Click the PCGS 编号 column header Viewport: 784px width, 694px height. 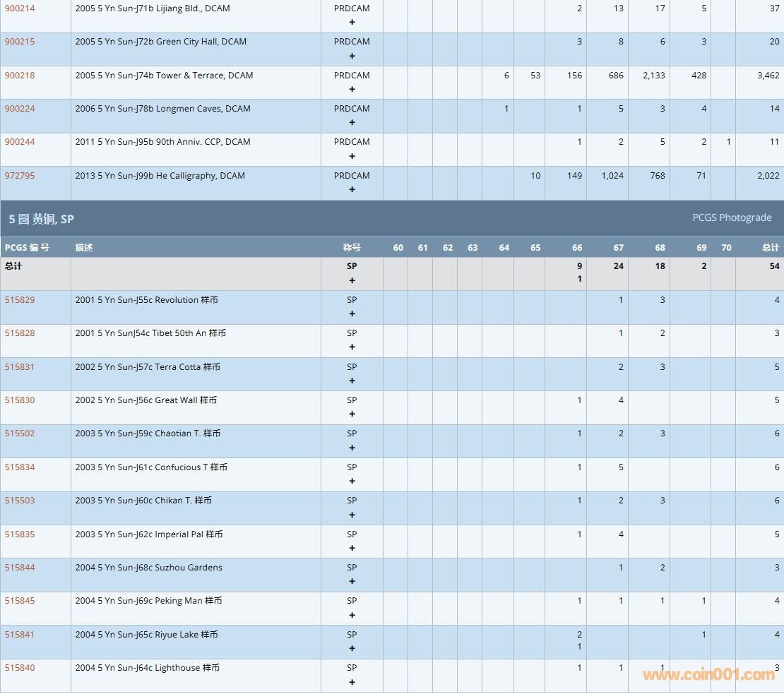tap(27, 247)
